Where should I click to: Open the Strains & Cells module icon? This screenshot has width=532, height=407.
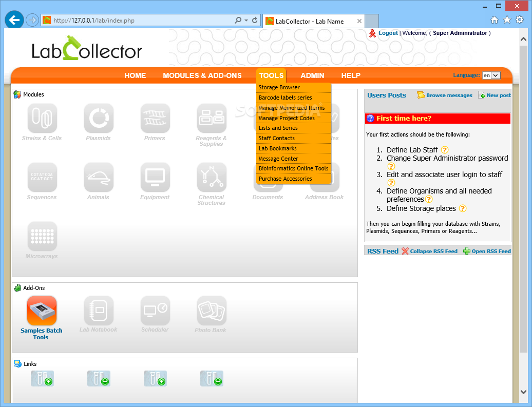tap(42, 118)
